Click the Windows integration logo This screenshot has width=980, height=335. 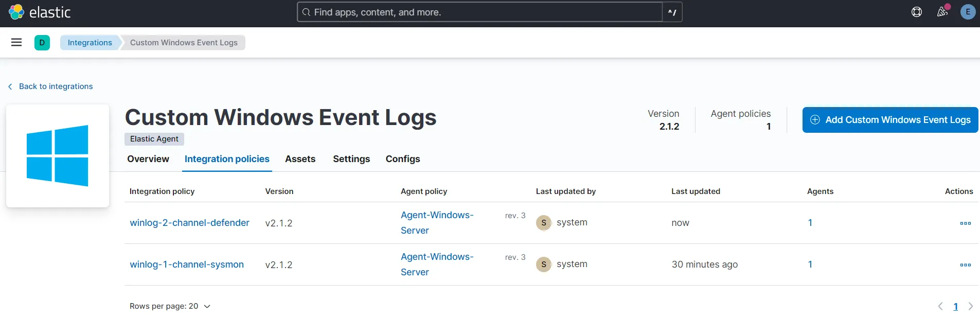(x=58, y=155)
